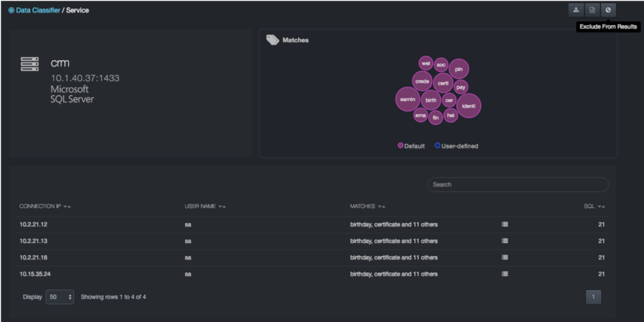The height and width of the screenshot is (322, 644).
Task: Toggle the Default legend series
Action: coord(412,146)
